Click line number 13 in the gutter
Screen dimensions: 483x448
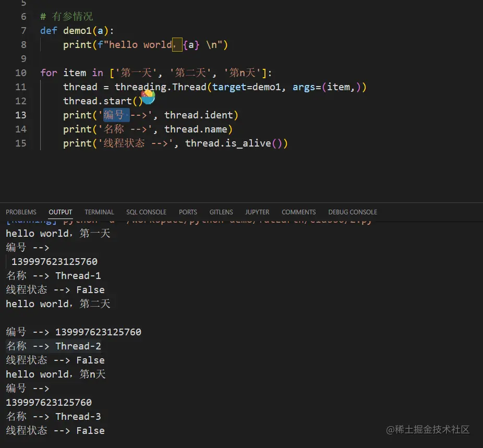pos(21,115)
